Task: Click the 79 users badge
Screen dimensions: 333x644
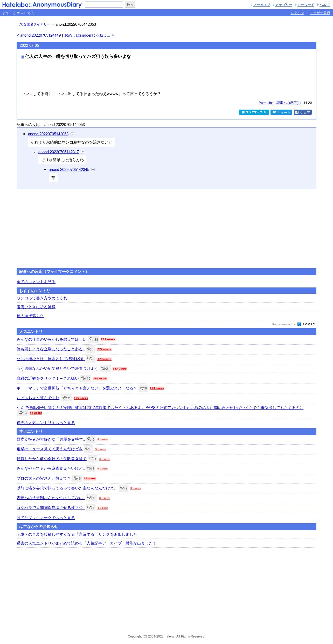Action: click(x=36, y=413)
